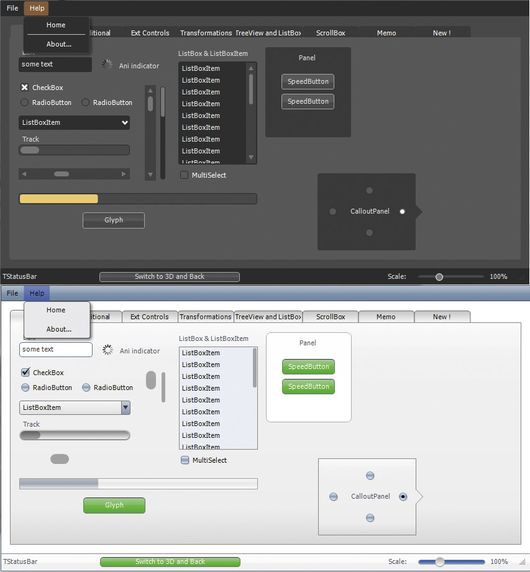
Task: Open Memo tab in light window
Action: pos(386,317)
